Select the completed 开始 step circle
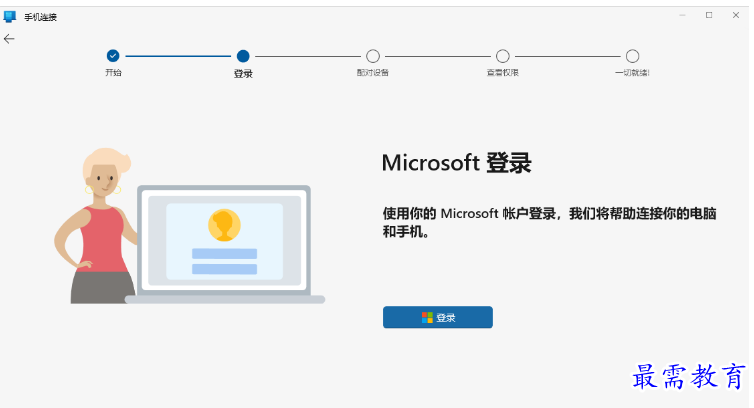 pyautogui.click(x=113, y=56)
